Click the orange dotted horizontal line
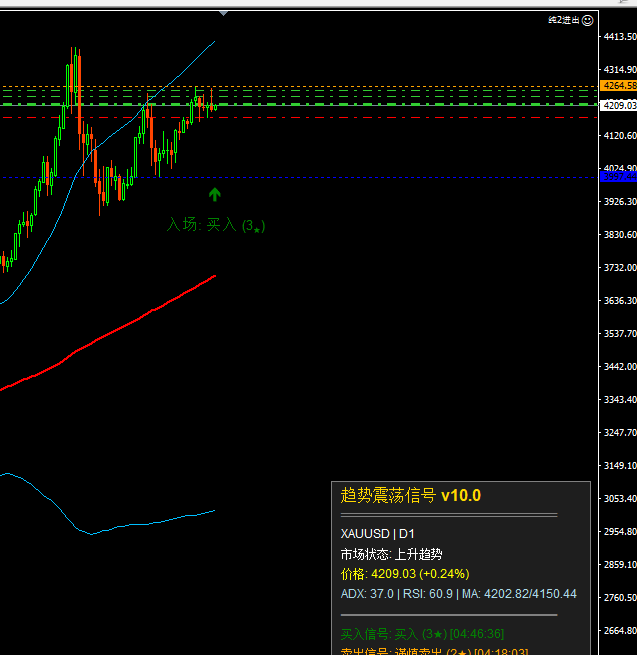The height and width of the screenshot is (655, 637). point(400,86)
